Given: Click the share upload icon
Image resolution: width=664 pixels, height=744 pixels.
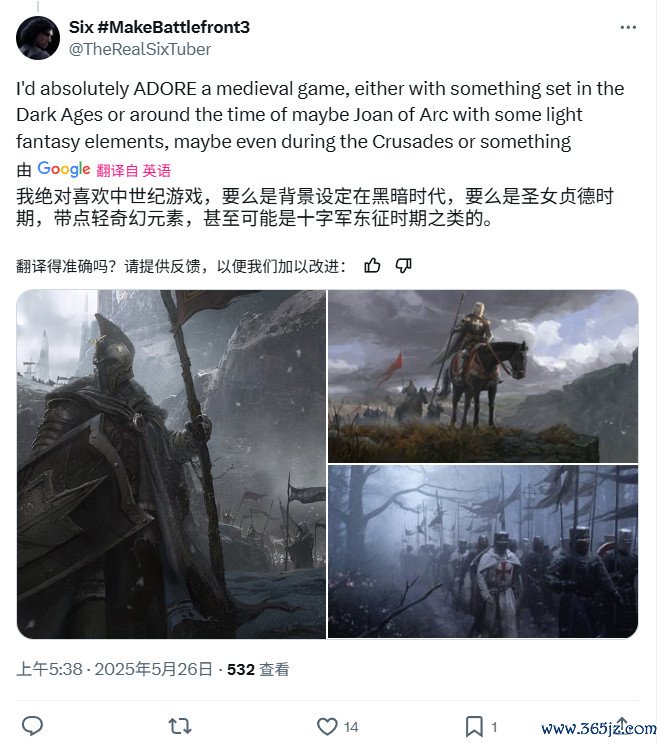Looking at the screenshot, I should [x=622, y=725].
